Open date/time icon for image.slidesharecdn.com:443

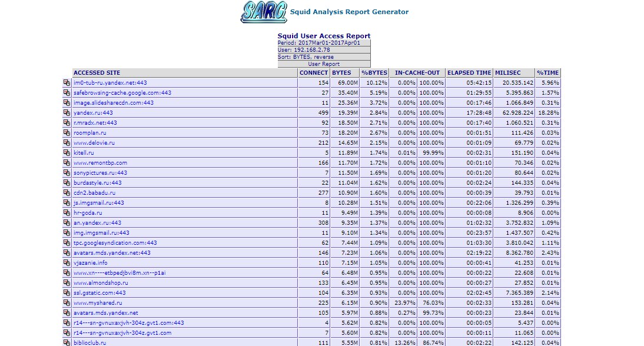(67, 102)
